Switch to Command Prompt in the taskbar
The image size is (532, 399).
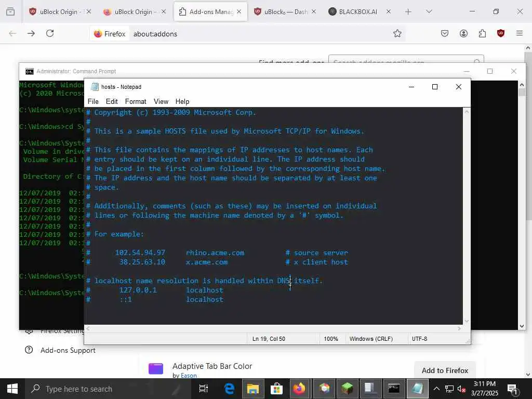tap(394, 389)
